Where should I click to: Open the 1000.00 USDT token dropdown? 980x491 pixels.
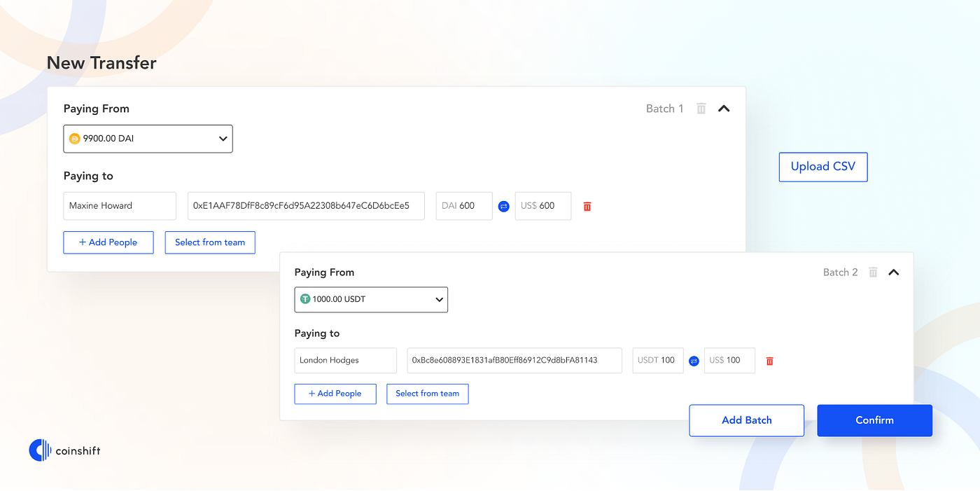pos(371,299)
